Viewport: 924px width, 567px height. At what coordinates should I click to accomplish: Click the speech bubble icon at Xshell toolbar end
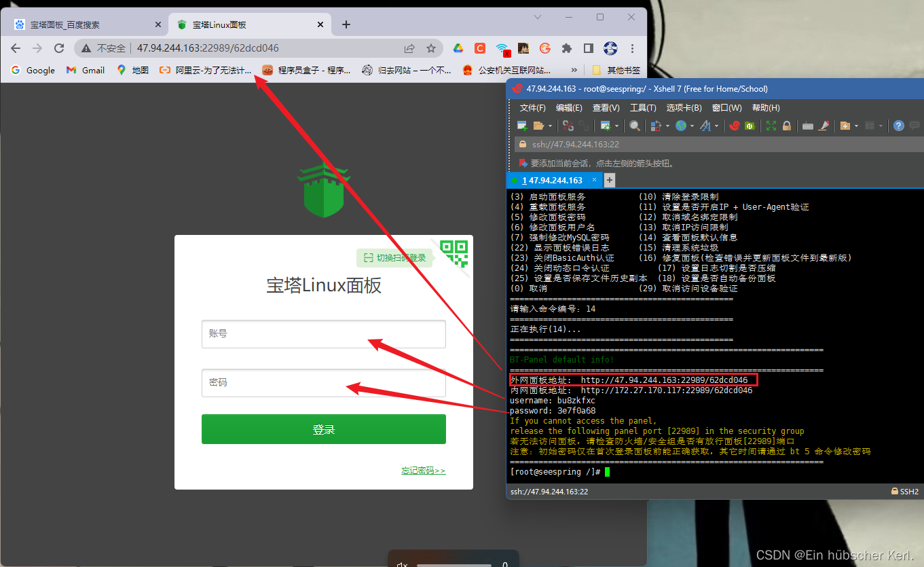pyautogui.click(x=914, y=126)
